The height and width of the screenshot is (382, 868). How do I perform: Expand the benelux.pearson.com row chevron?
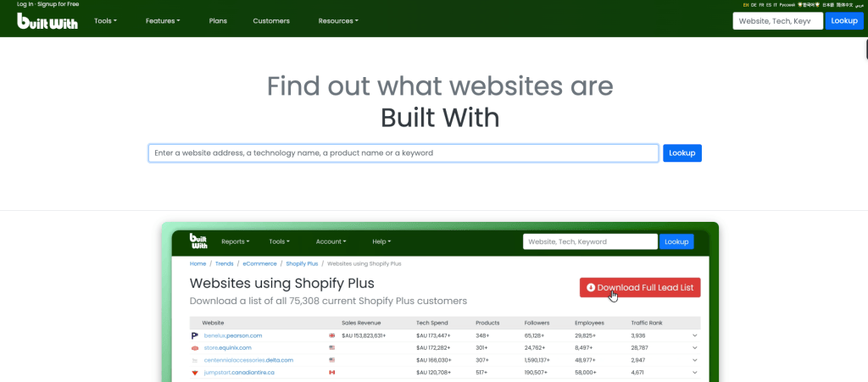(x=695, y=335)
